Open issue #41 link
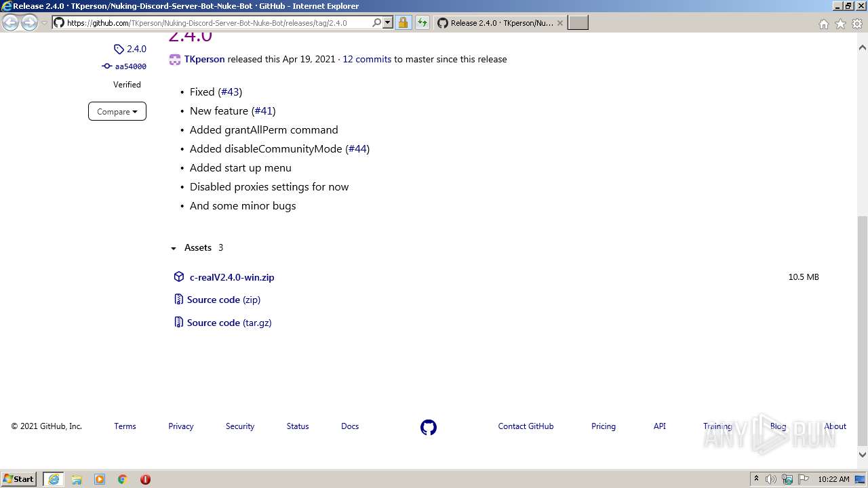This screenshot has width=868, height=488. [x=264, y=110]
